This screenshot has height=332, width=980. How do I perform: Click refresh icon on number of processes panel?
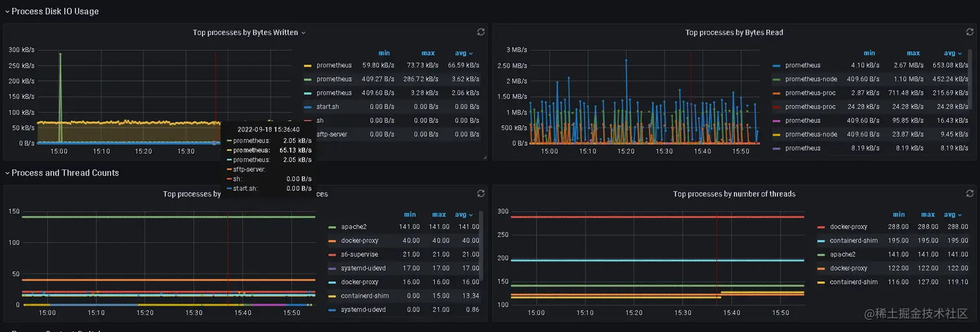[x=480, y=193]
